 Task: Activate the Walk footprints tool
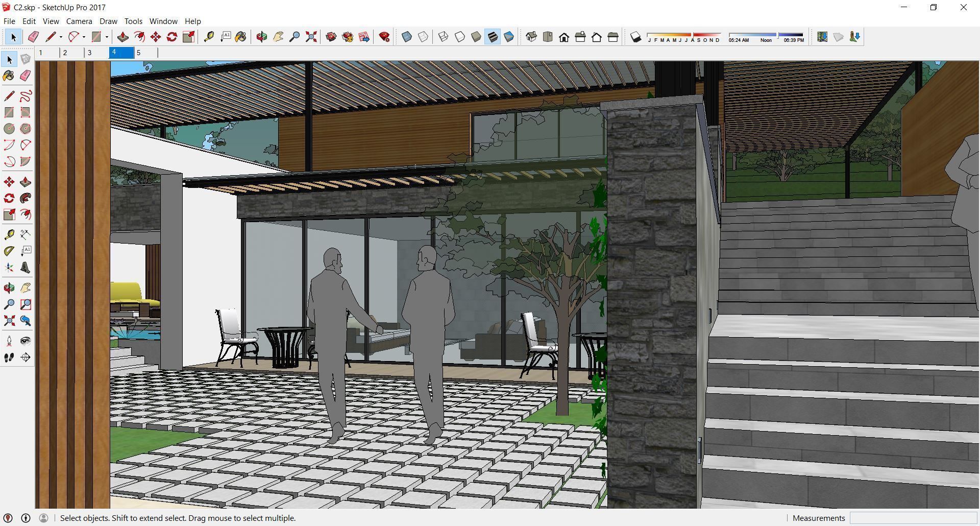tap(9, 357)
